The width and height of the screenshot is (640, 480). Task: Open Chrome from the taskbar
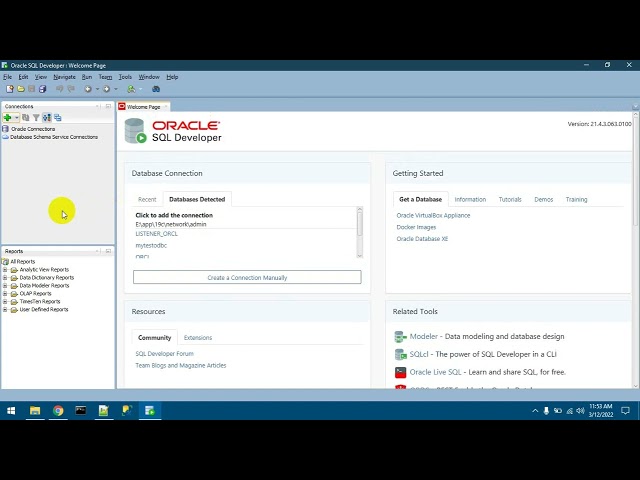tap(58, 411)
